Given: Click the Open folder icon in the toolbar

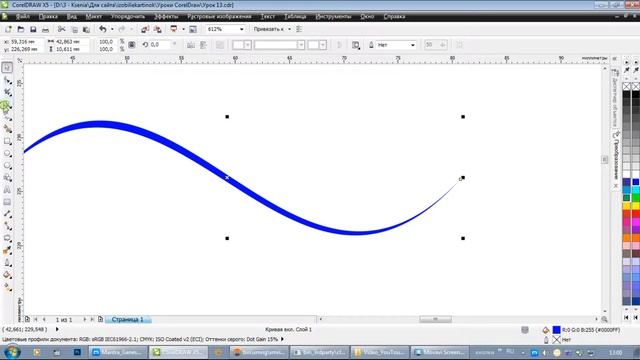Looking at the screenshot, I should (x=20, y=29).
